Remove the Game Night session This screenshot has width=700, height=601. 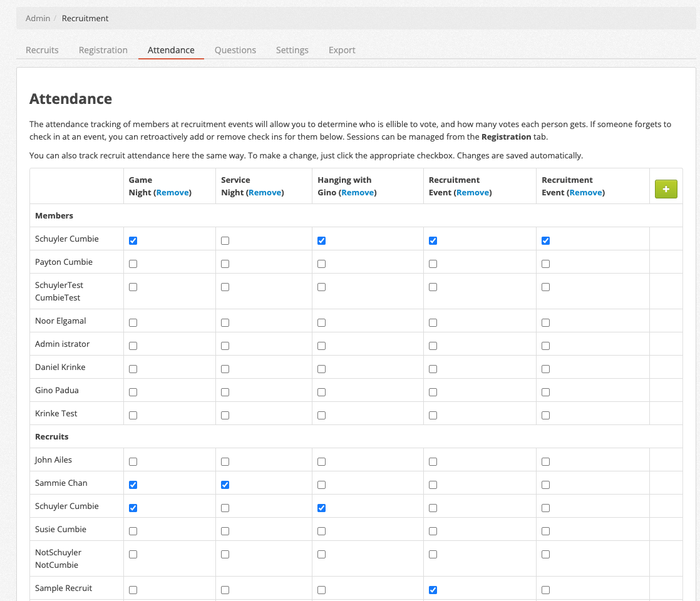point(172,192)
